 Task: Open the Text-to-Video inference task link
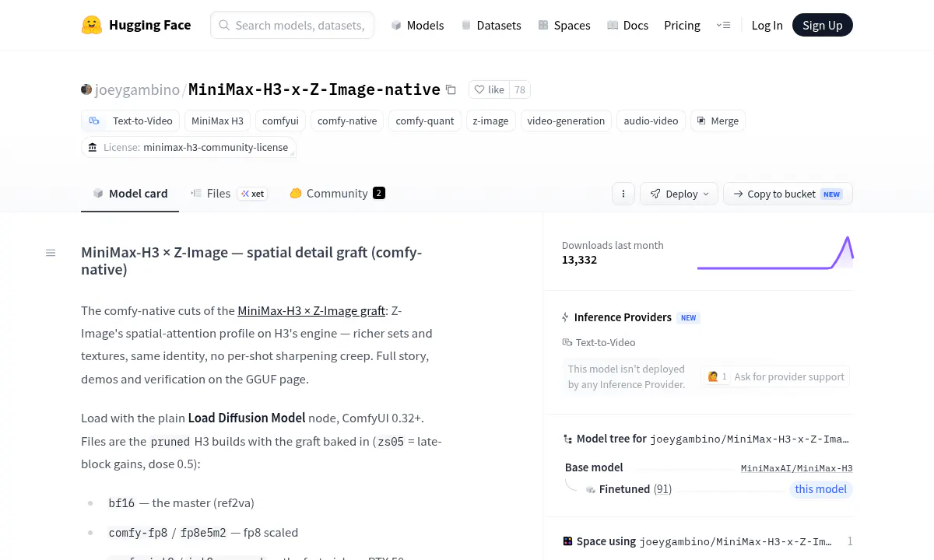tap(599, 342)
